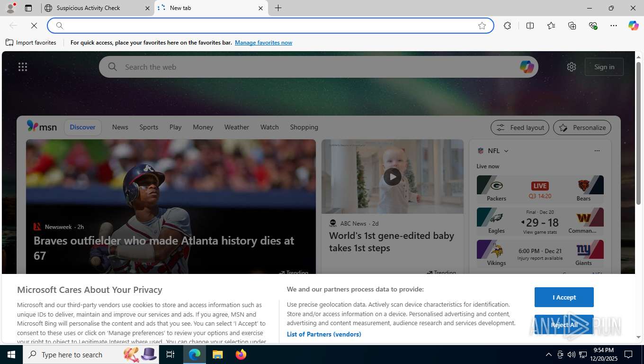Open the live Packers vs Bears game

[540, 190]
